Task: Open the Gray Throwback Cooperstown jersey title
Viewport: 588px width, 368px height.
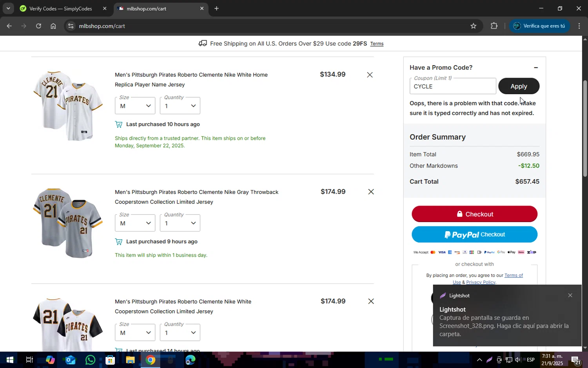Action: (x=196, y=197)
